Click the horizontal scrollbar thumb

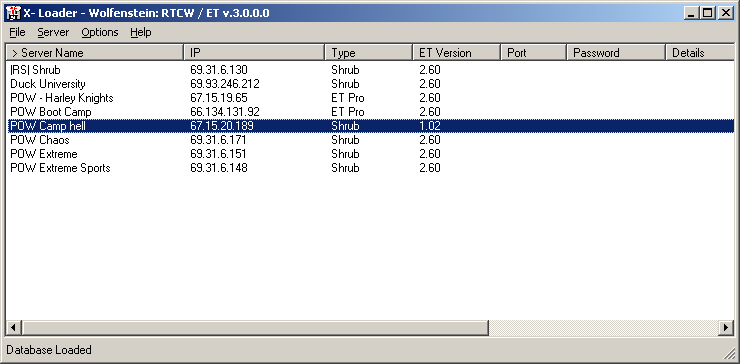255,327
